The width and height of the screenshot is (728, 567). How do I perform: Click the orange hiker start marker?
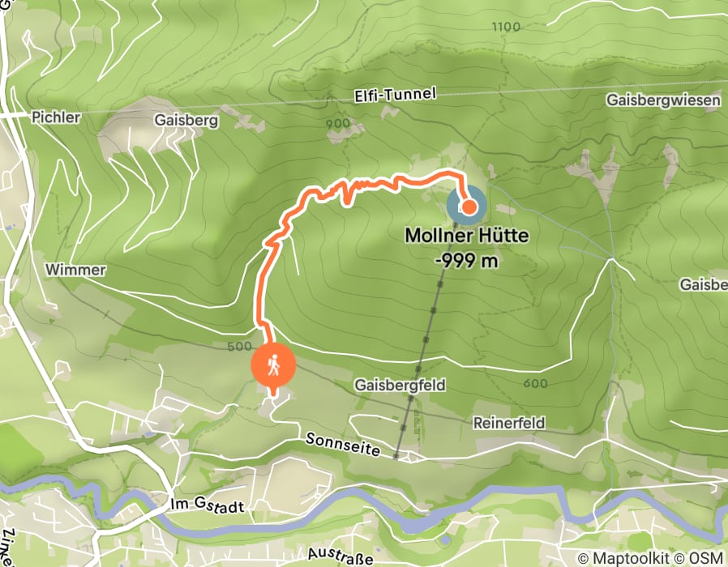273,365
